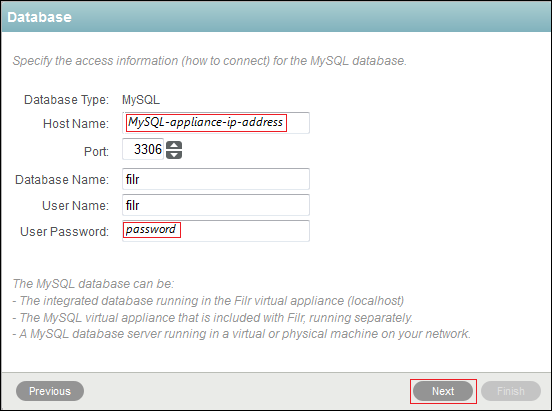Screen dimensions: 552x411
Task: Click inside the Port 3306 field
Action: click(x=143, y=149)
